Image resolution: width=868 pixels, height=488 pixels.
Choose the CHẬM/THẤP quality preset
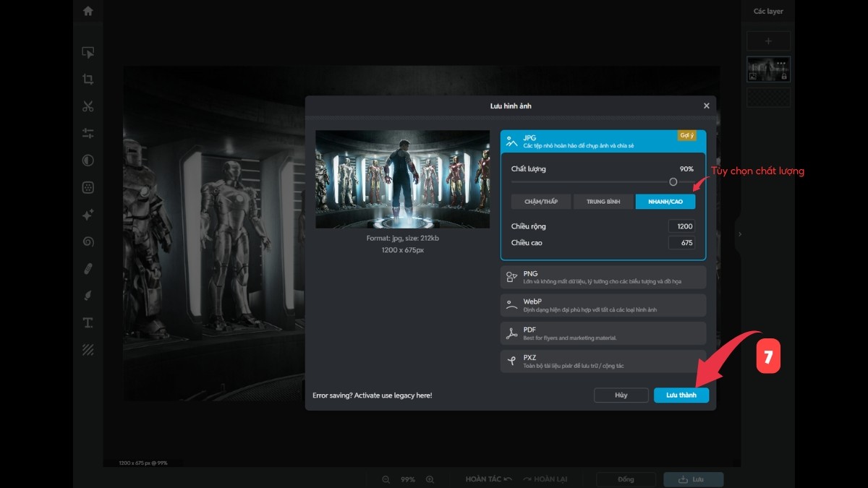tap(540, 202)
